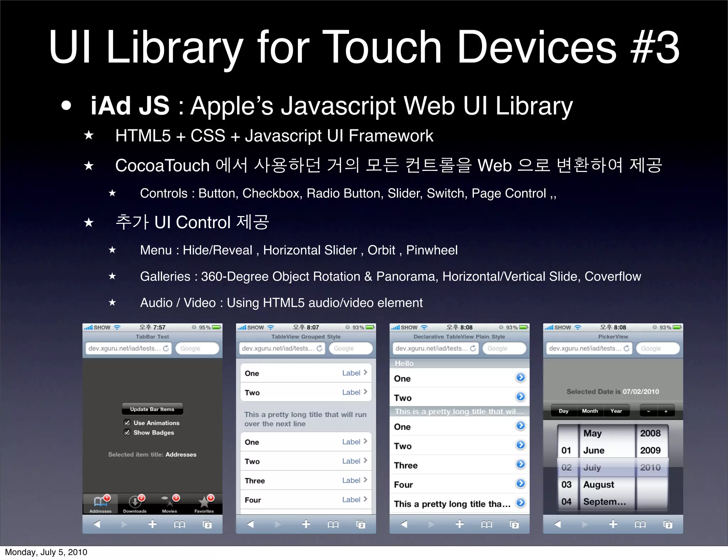
Task: Tap blue disclosure button beside Three
Action: click(x=520, y=464)
